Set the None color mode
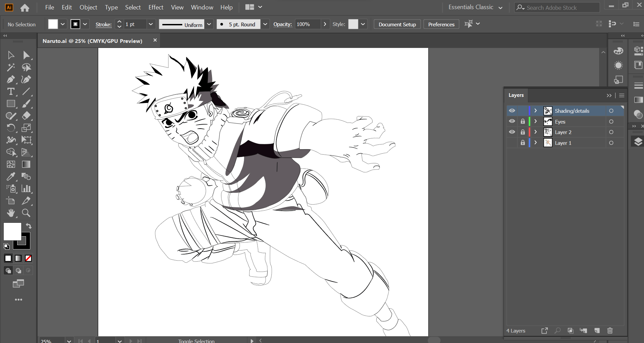The width and height of the screenshot is (644, 343). point(28,258)
